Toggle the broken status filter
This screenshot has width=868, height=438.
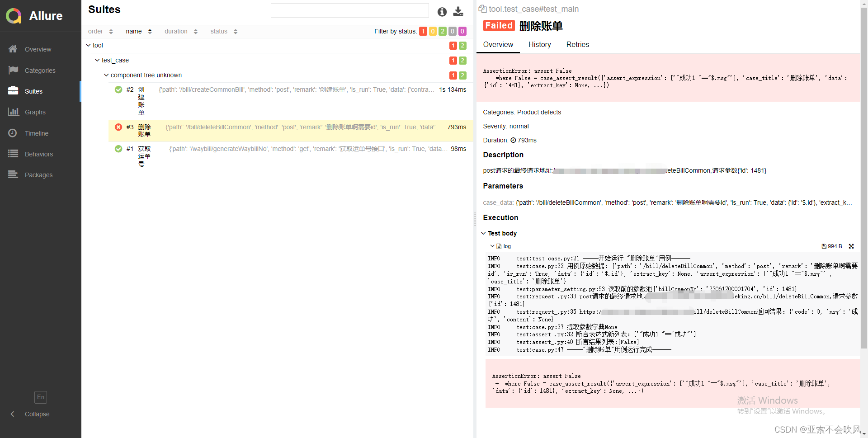433,31
